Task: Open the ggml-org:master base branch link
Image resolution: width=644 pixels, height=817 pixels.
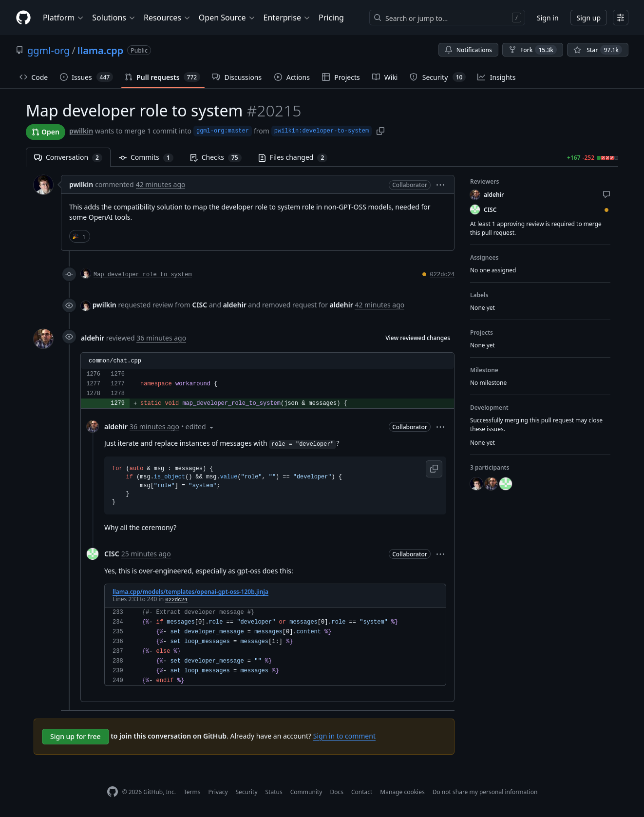Action: coord(223,131)
